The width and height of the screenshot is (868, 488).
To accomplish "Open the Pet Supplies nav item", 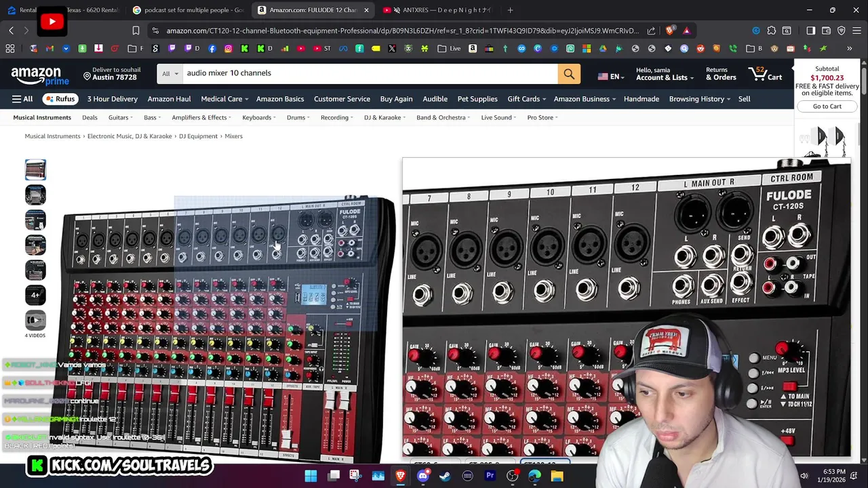I will pos(477,99).
